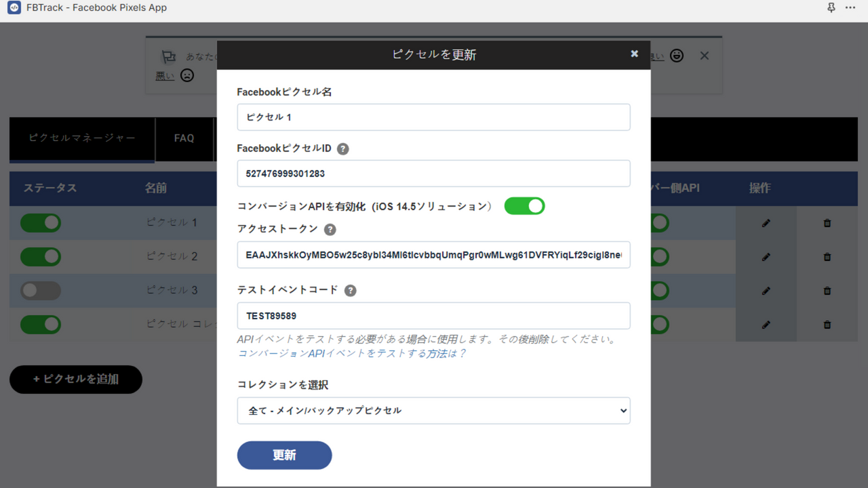Toggle server-side API for ピクセル 1
This screenshot has height=488, width=868.
coord(660,223)
